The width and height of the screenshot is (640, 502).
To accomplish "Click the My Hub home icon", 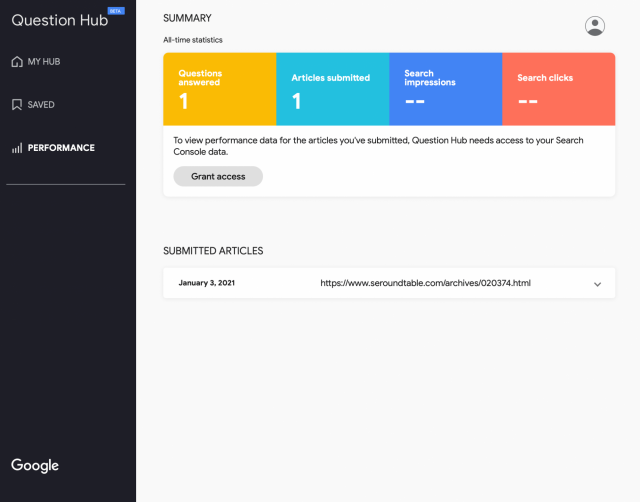I will (x=17, y=62).
